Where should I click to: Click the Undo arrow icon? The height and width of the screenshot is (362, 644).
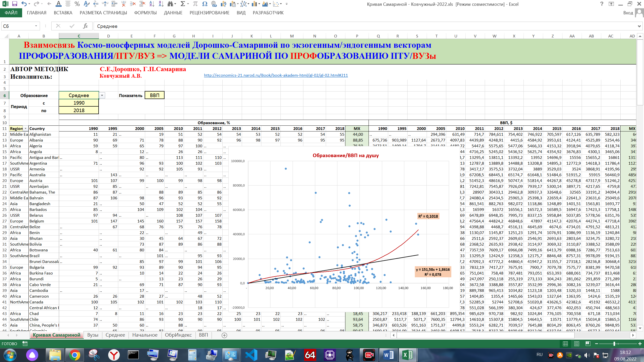click(x=24, y=4)
